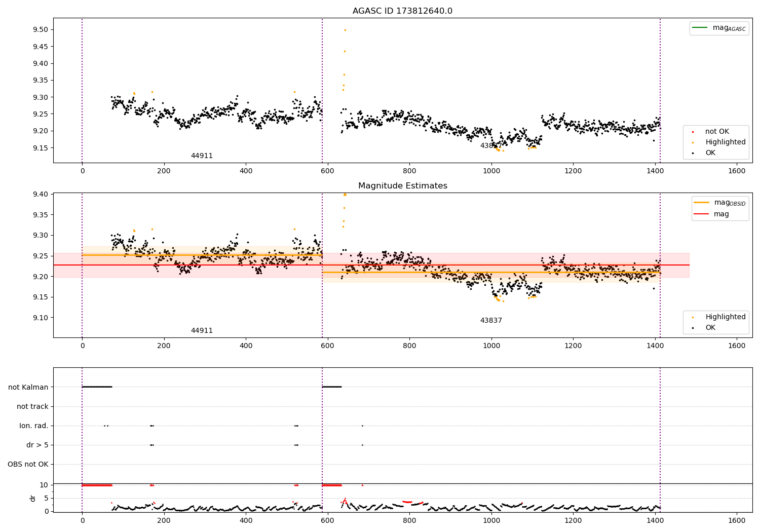760x532 pixels.
Task: Click obsid label 44911 in Magnitude Estimates plot
Action: (202, 331)
